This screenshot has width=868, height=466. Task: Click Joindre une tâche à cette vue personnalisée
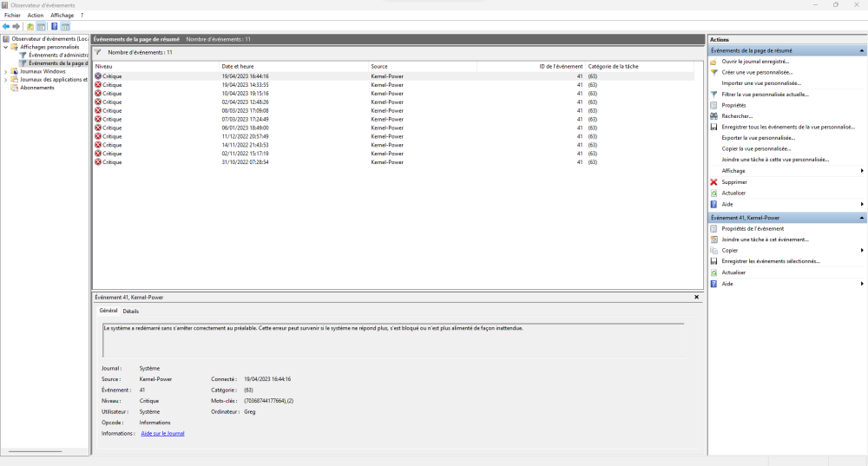click(x=775, y=160)
